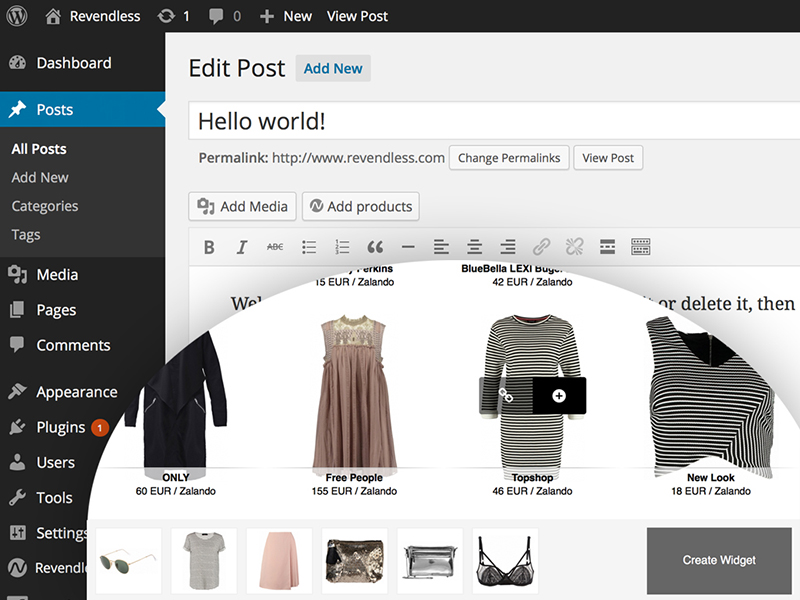
Task: Insert a numbered list
Action: [342, 247]
